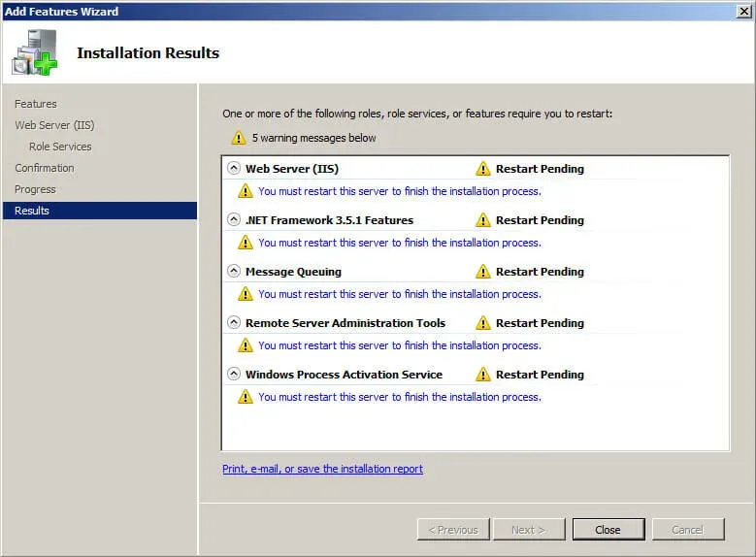Click the '5 warning messages below' text
Screen dimensions: 756x557
(313, 138)
